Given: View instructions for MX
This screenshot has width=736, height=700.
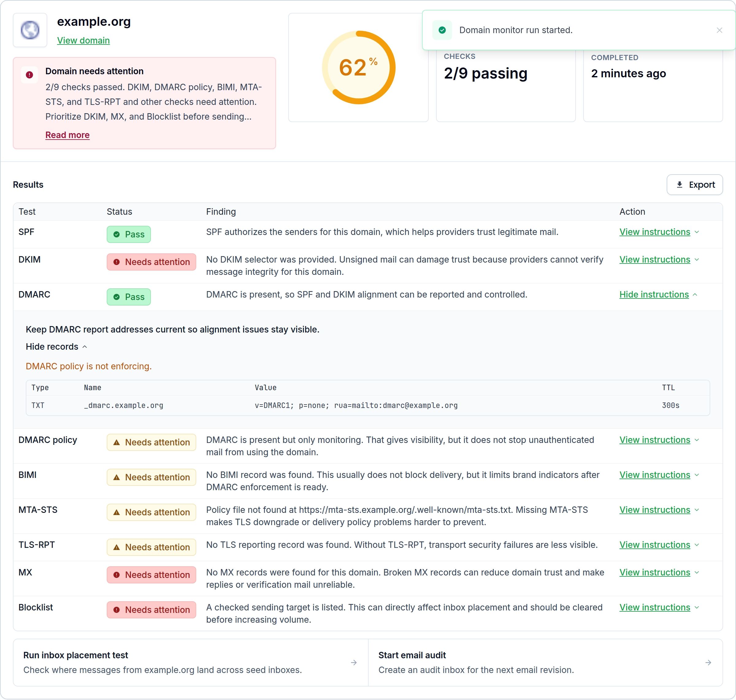Looking at the screenshot, I should [x=655, y=573].
